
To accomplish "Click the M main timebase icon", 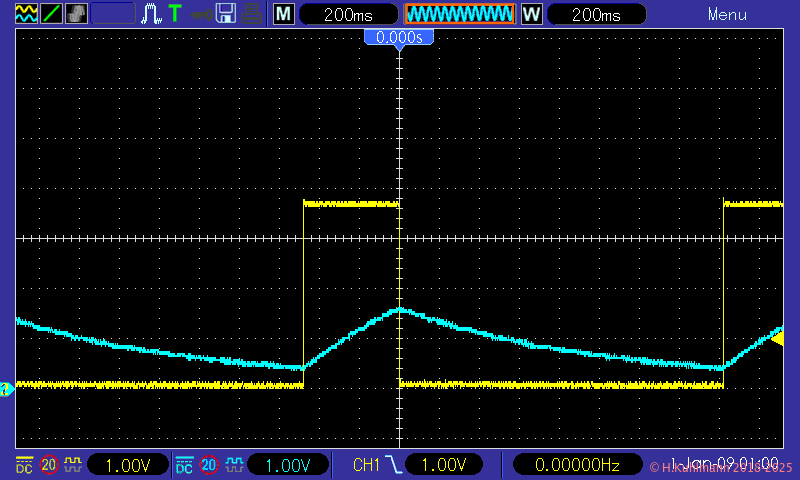I will (284, 14).
